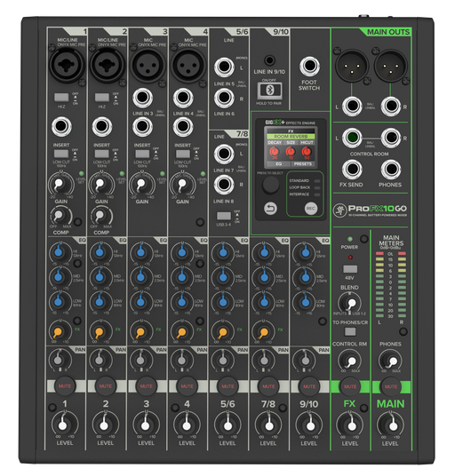The width and height of the screenshot is (455, 476).
Task: Click the PHONES output jack
Action: [x=391, y=170]
